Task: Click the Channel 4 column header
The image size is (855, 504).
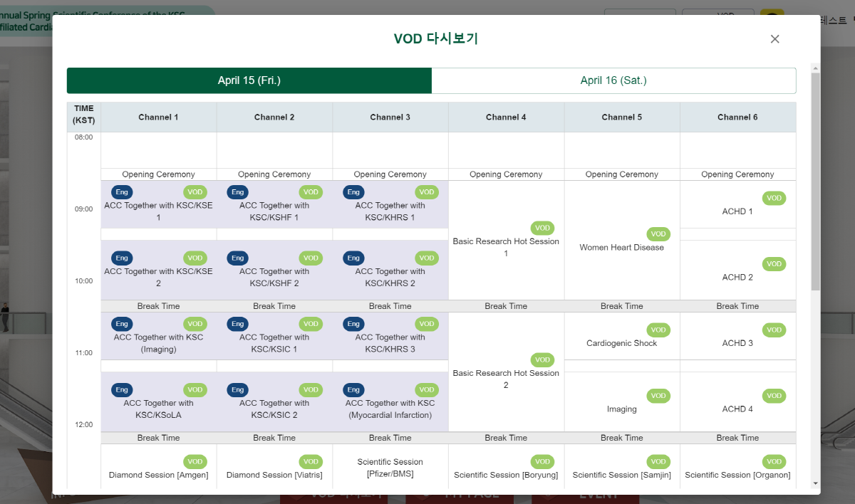Action: click(x=506, y=117)
